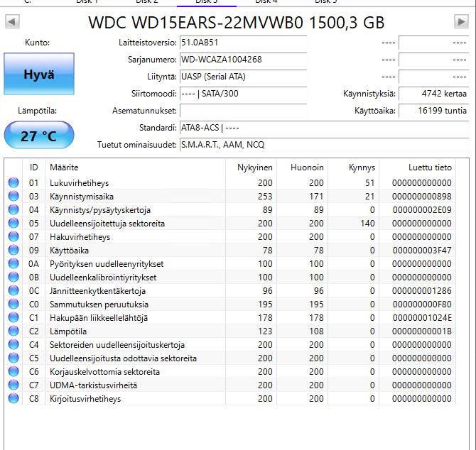Viewport: 476px width, 450px height.
Task: Go to next disk with right arrow
Action: click(x=461, y=22)
